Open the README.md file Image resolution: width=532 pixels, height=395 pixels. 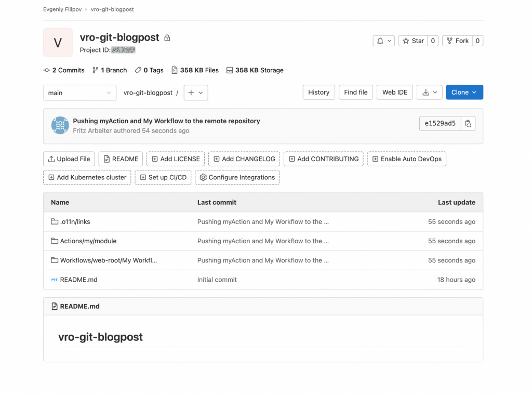pyautogui.click(x=78, y=280)
